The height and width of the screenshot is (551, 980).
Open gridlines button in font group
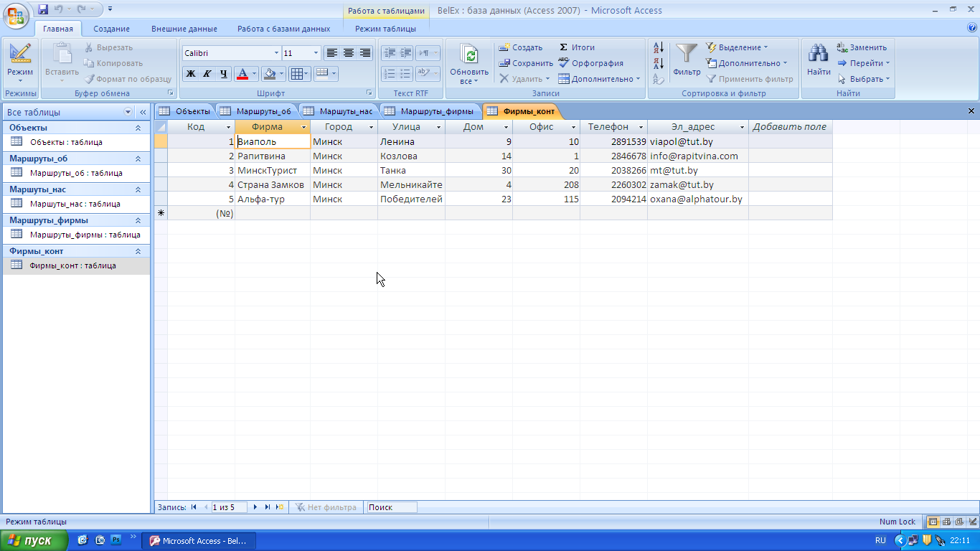click(299, 73)
